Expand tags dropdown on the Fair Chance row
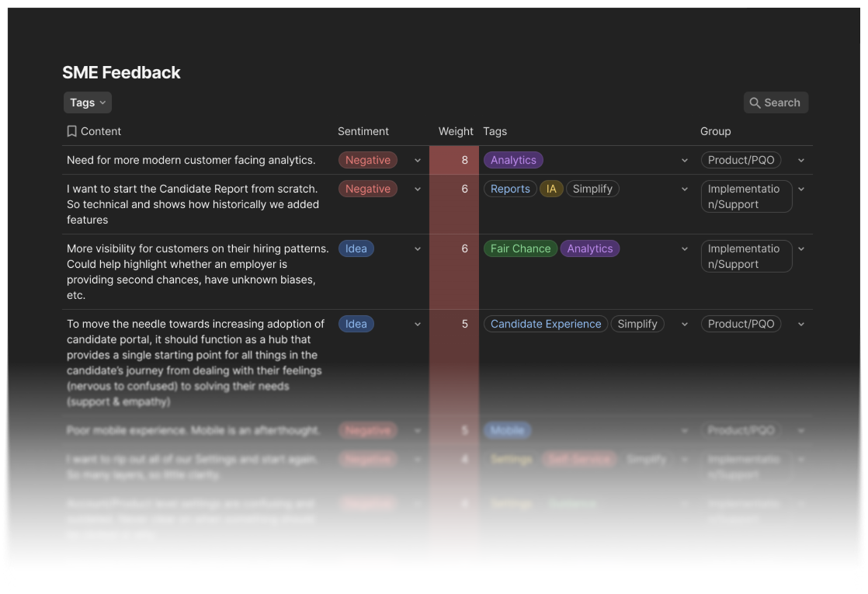This screenshot has width=868, height=594. click(685, 249)
